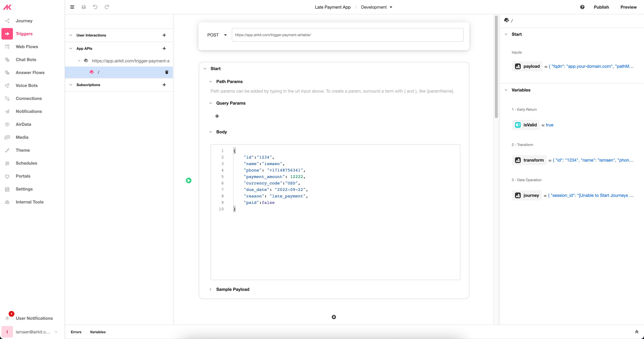Collapse the Start card in editor

(x=205, y=68)
